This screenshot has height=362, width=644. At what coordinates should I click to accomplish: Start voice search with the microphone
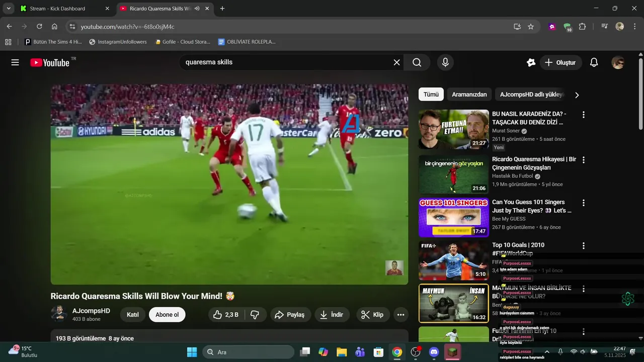coord(445,62)
